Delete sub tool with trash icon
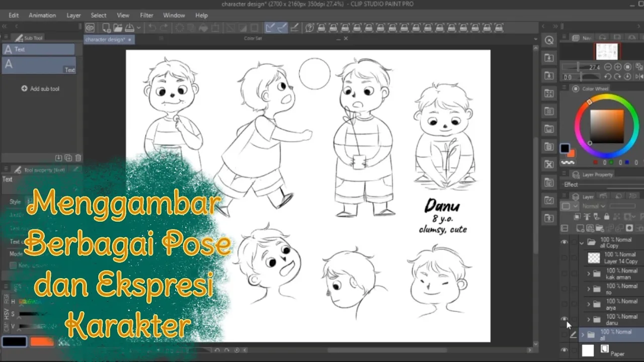Screen dimensions: 644x362 pos(78,158)
